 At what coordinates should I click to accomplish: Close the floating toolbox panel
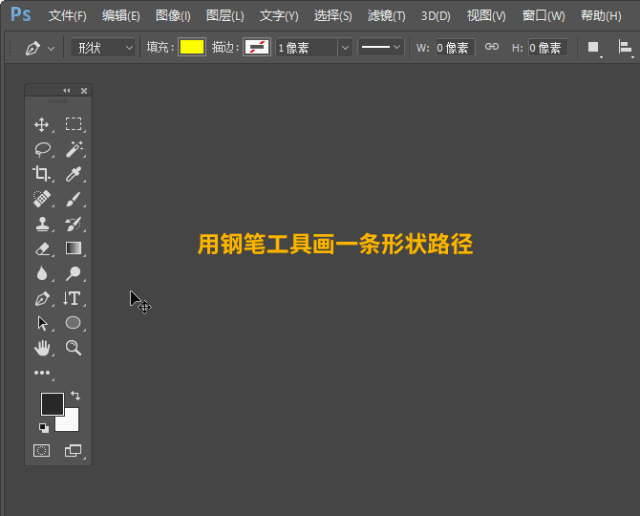(x=84, y=91)
